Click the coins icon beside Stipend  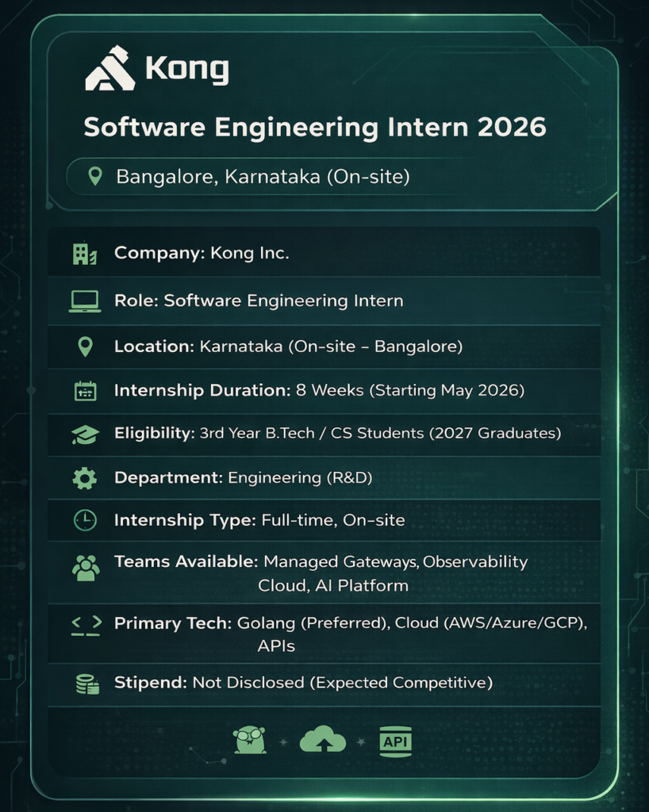coord(86,684)
